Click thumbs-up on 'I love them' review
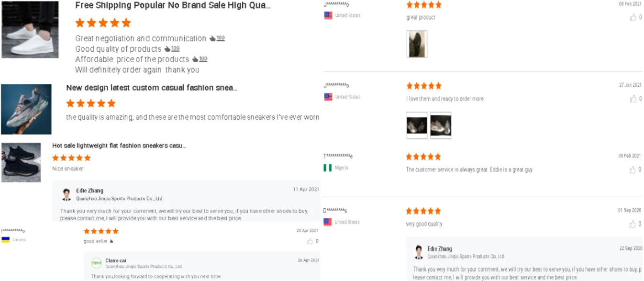The image size is (644, 281). [x=633, y=99]
